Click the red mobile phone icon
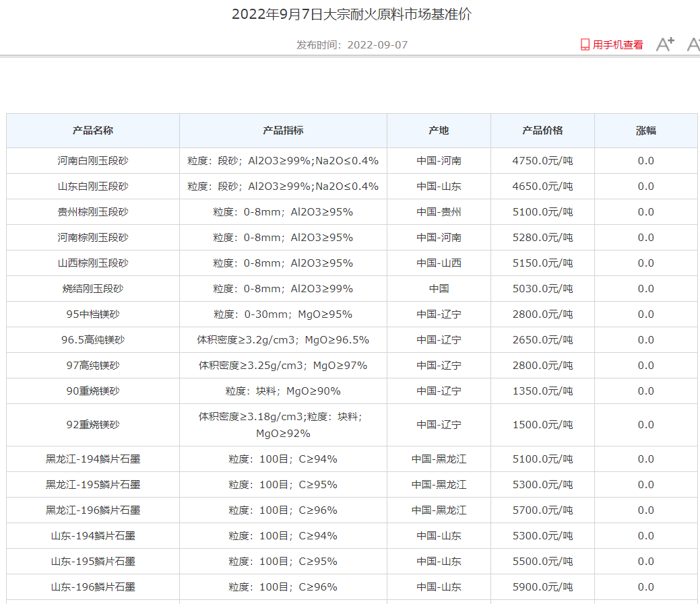The image size is (700, 604). pos(585,45)
